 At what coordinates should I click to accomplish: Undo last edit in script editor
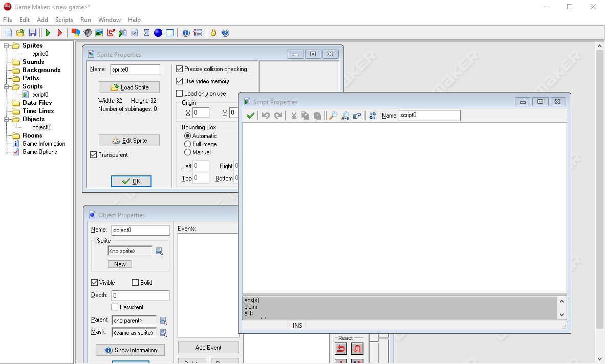[266, 115]
